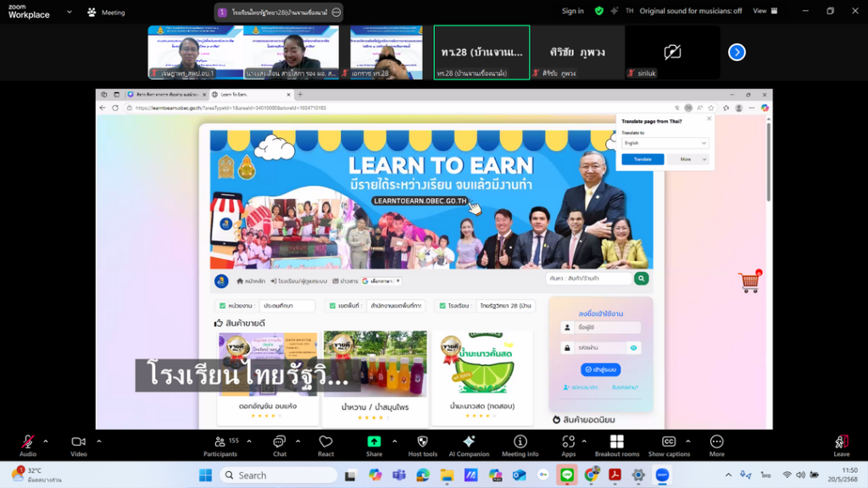Click the shopping cart icon on the page

pos(750,281)
